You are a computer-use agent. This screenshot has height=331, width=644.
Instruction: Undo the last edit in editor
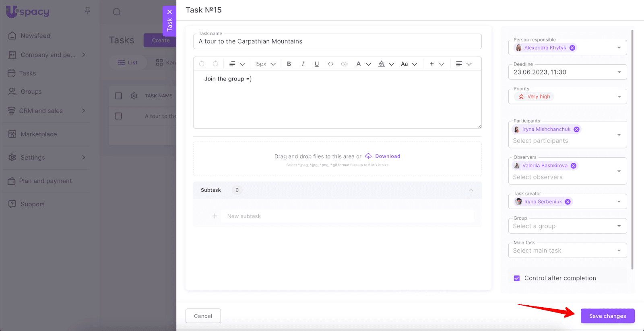(202, 64)
